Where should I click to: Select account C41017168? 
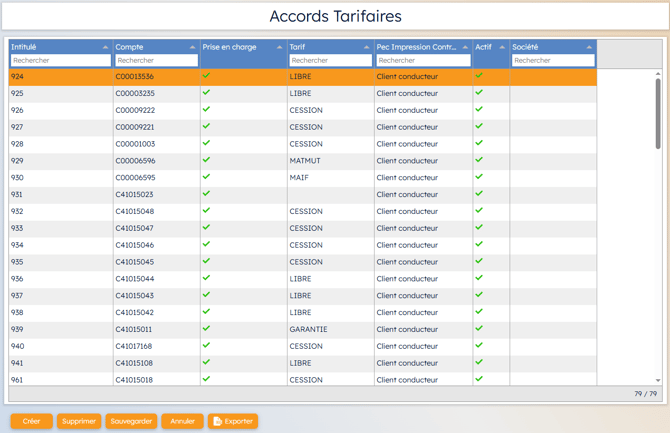click(134, 347)
